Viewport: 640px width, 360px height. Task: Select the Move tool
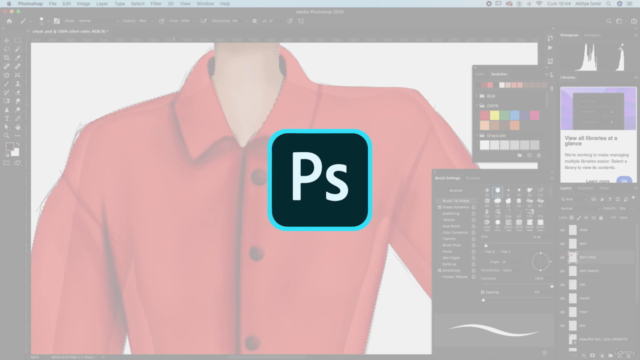point(7,40)
